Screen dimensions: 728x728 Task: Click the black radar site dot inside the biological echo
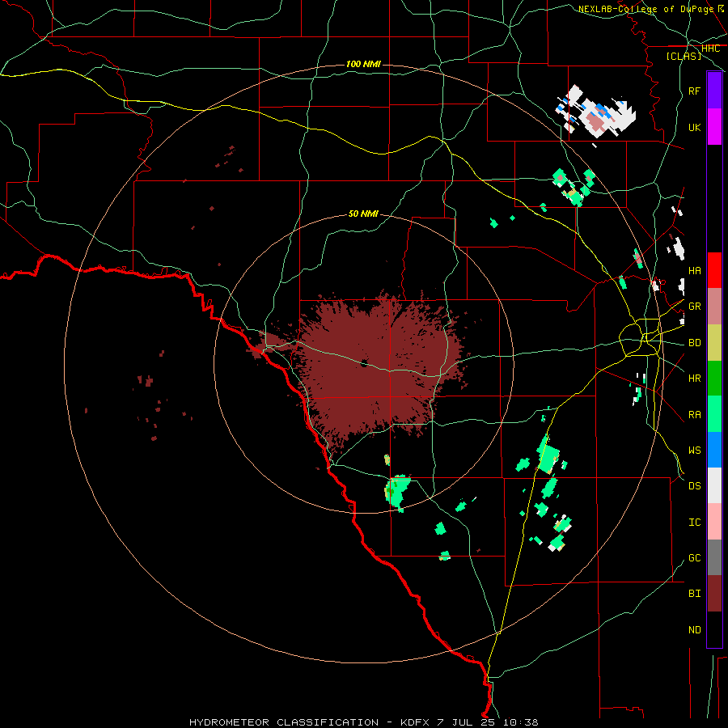click(364, 363)
